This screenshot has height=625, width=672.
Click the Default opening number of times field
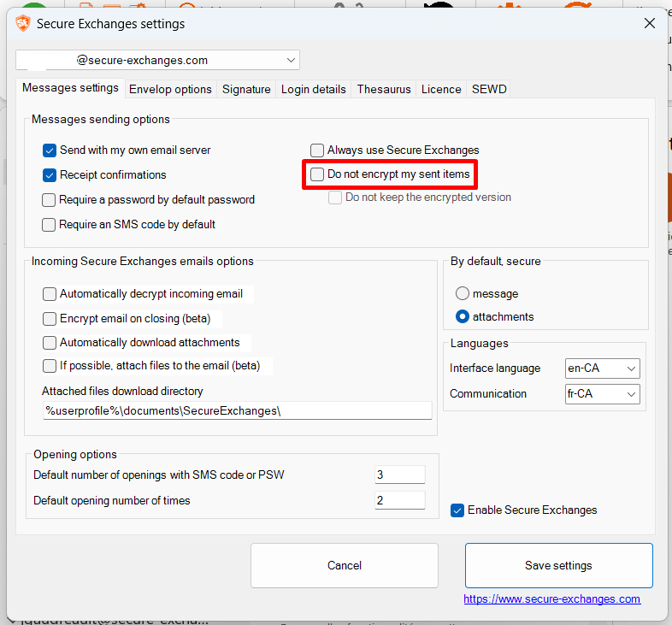pyautogui.click(x=400, y=500)
